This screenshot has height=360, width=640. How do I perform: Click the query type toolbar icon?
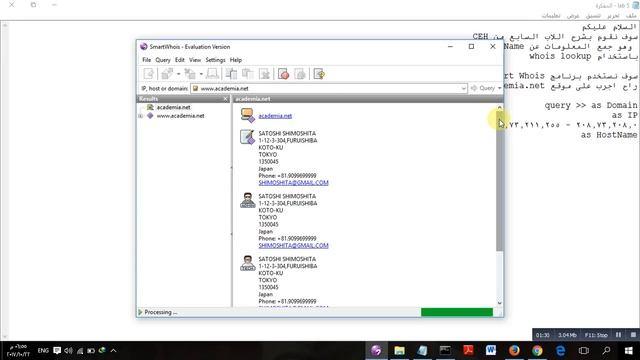pos(167,74)
